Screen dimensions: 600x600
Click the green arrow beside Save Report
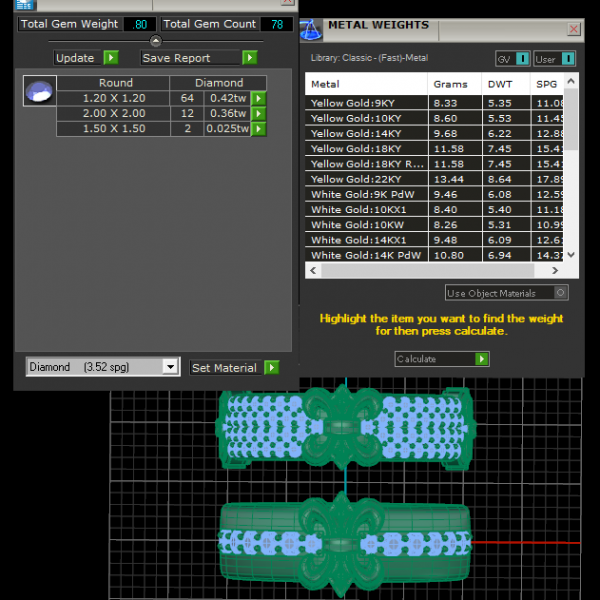(x=250, y=58)
